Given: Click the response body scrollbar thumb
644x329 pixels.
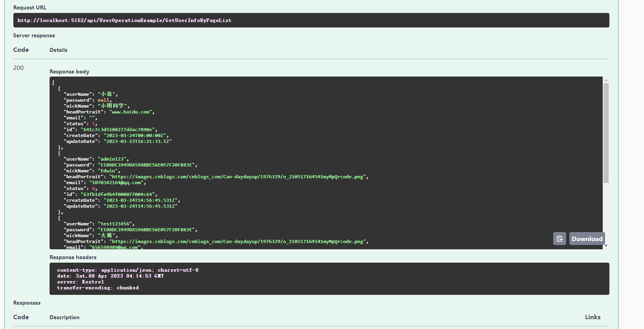Looking at the screenshot, I should click(606, 133).
